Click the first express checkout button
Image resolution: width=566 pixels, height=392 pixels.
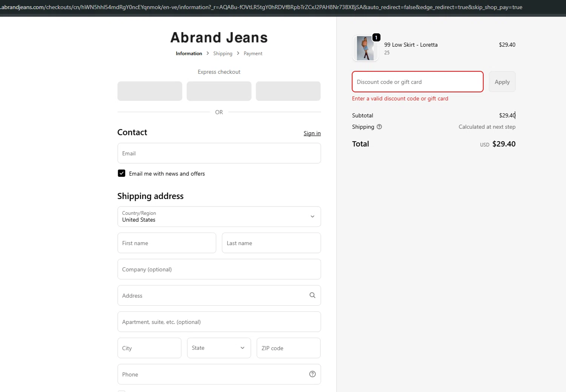pos(150,91)
